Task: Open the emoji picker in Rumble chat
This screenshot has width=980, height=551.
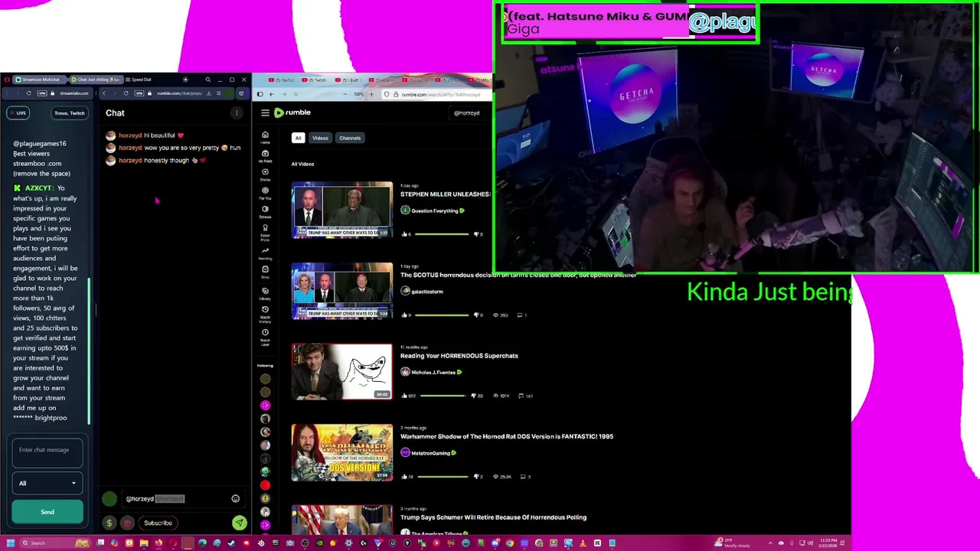Action: [235, 499]
